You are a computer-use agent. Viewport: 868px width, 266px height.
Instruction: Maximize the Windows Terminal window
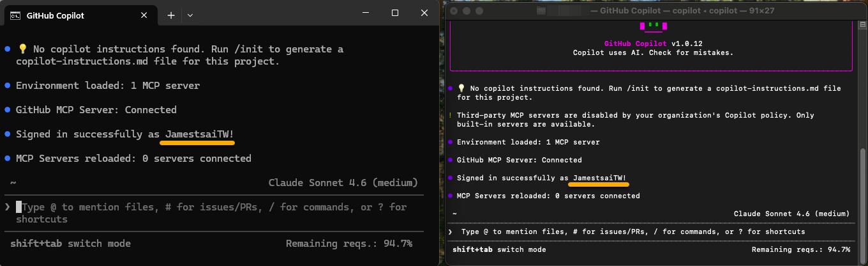[395, 13]
